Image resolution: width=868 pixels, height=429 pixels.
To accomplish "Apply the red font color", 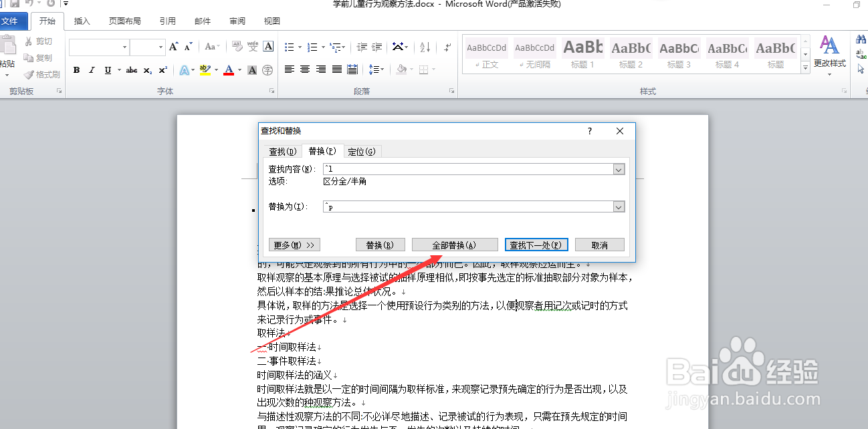I will [x=229, y=70].
